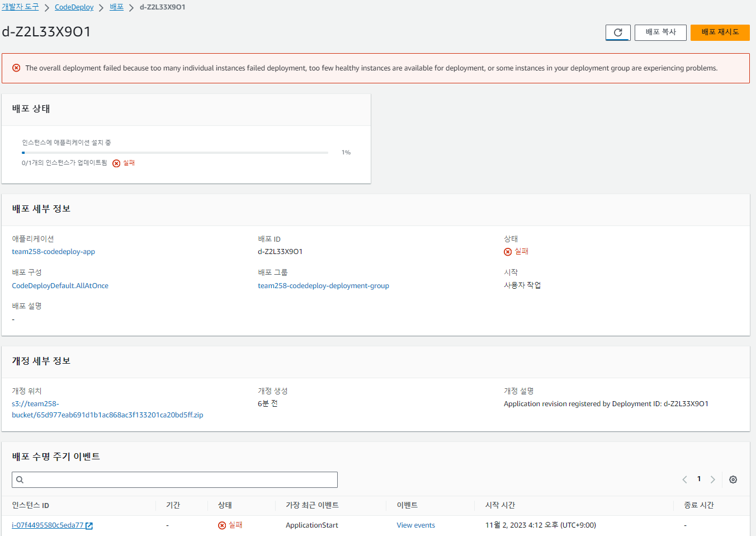Open the 배포 breadcrumb link
The height and width of the screenshot is (536, 756).
point(116,7)
